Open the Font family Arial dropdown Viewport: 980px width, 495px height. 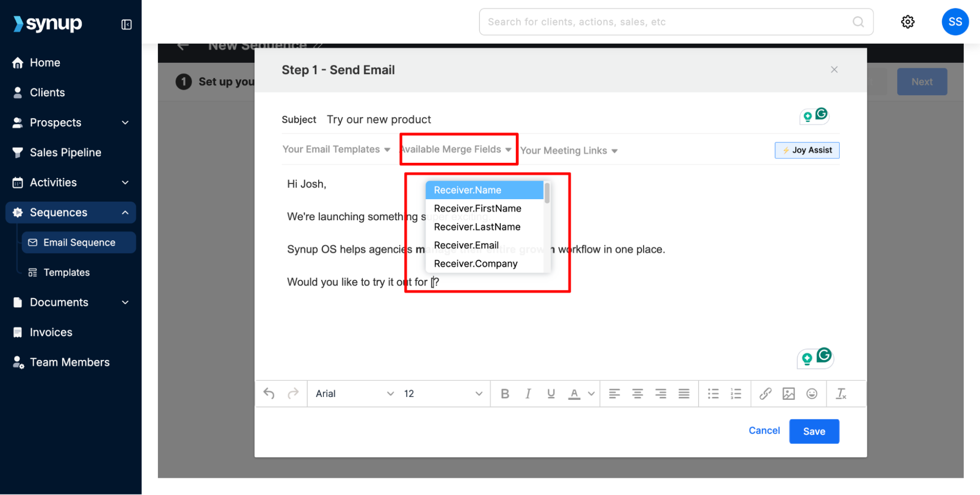point(354,393)
